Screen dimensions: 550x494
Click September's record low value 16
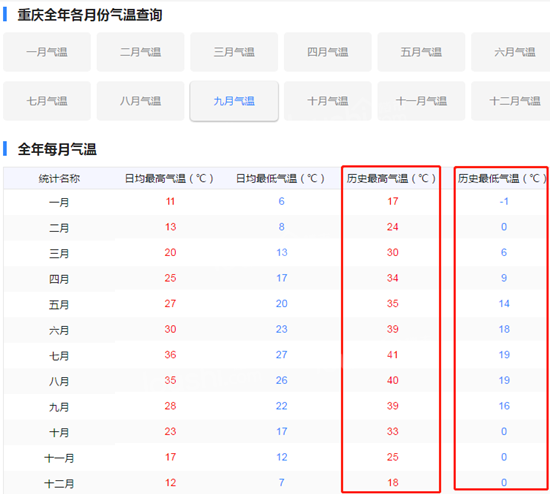pyautogui.click(x=504, y=406)
